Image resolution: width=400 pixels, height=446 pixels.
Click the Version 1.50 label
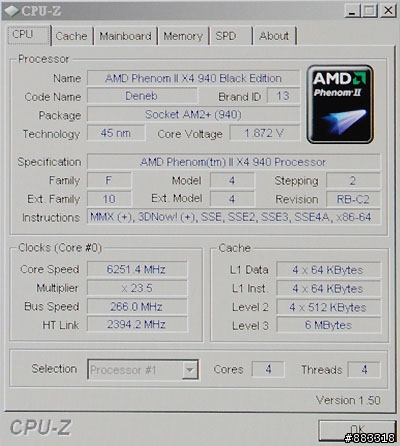point(348,400)
